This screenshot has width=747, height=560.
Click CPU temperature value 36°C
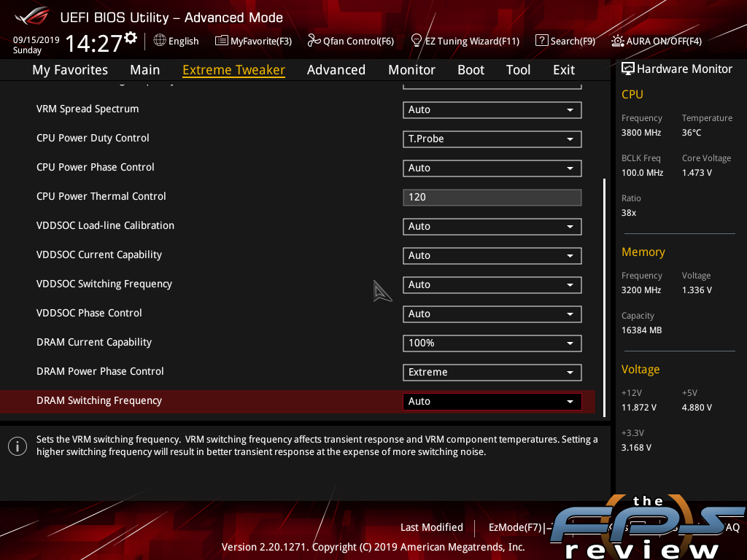click(x=692, y=133)
